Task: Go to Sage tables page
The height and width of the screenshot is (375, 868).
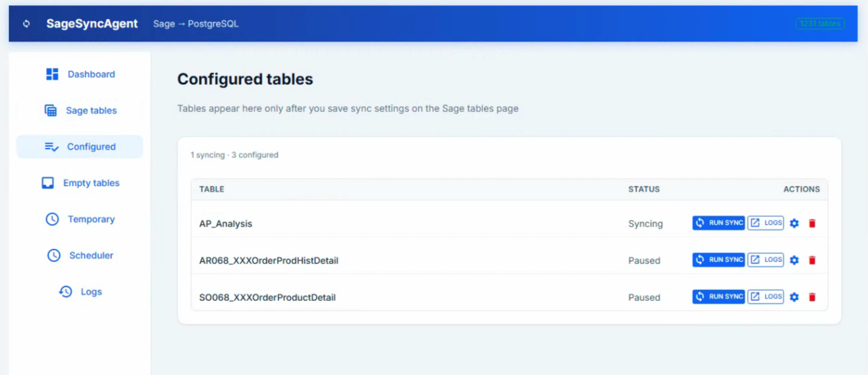Action: [80, 110]
